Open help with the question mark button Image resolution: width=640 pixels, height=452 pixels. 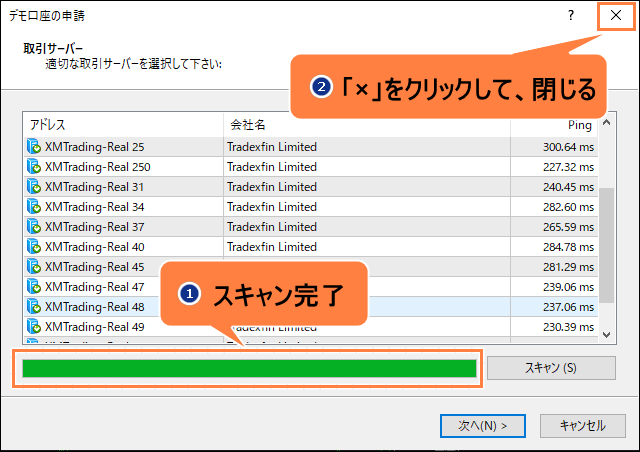tap(571, 16)
